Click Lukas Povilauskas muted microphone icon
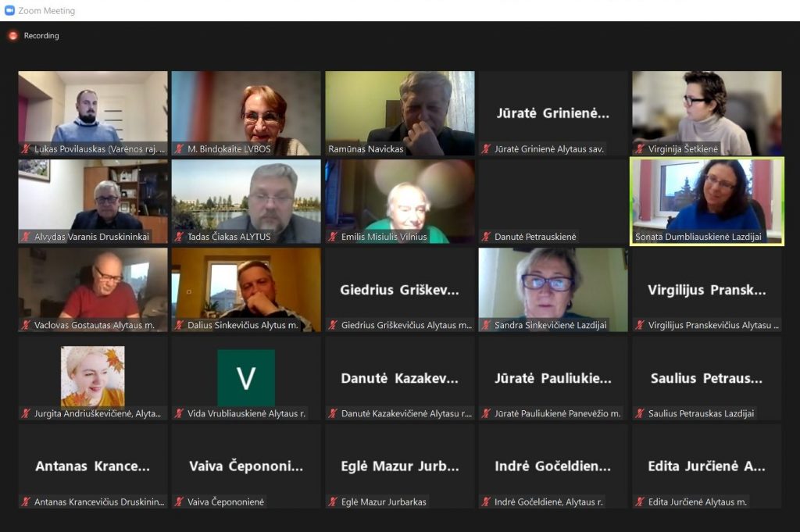 click(26, 149)
